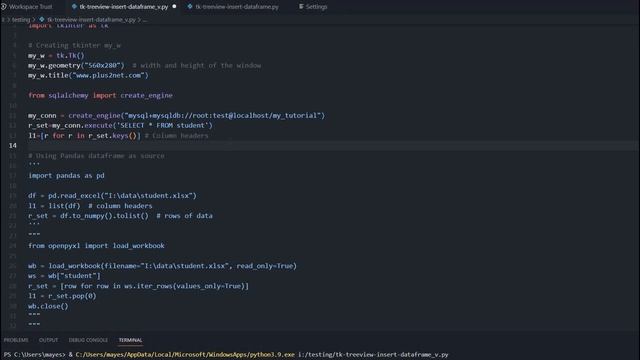Open the OUTPUT panel tab
Image resolution: width=640 pixels, height=360 pixels.
click(48, 340)
